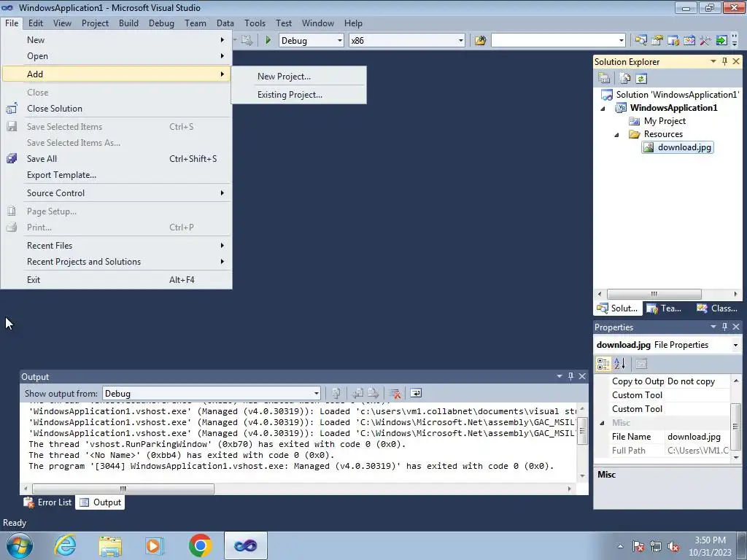Click Show All Files in Solution Explorer
This screenshot has width=747, height=560.
tap(625, 78)
